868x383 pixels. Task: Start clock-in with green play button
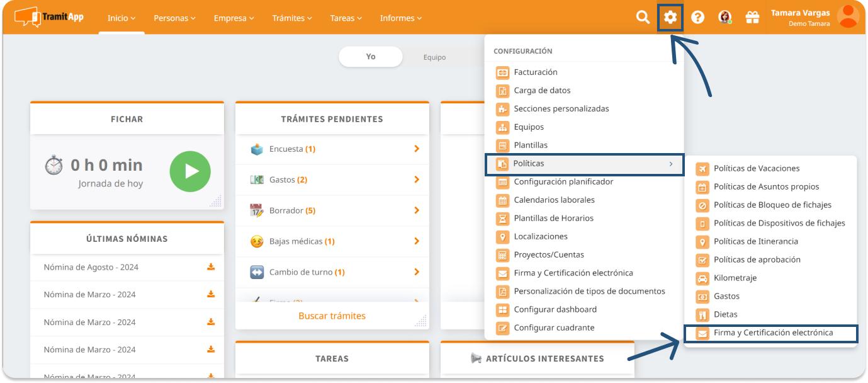coord(190,171)
